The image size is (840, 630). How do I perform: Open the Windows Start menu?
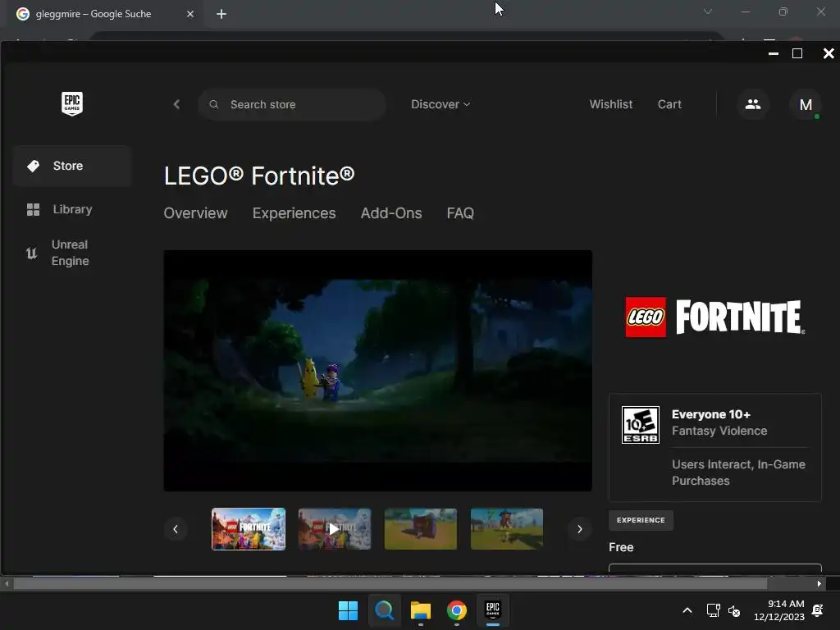coord(348,610)
